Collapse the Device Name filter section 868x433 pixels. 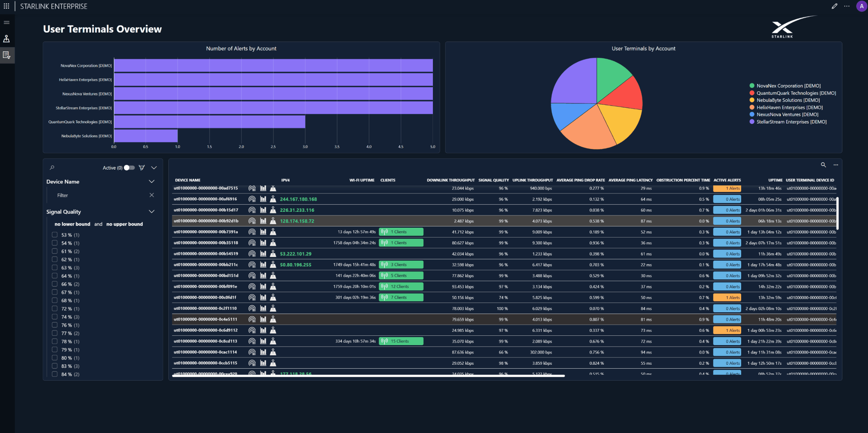click(x=152, y=181)
